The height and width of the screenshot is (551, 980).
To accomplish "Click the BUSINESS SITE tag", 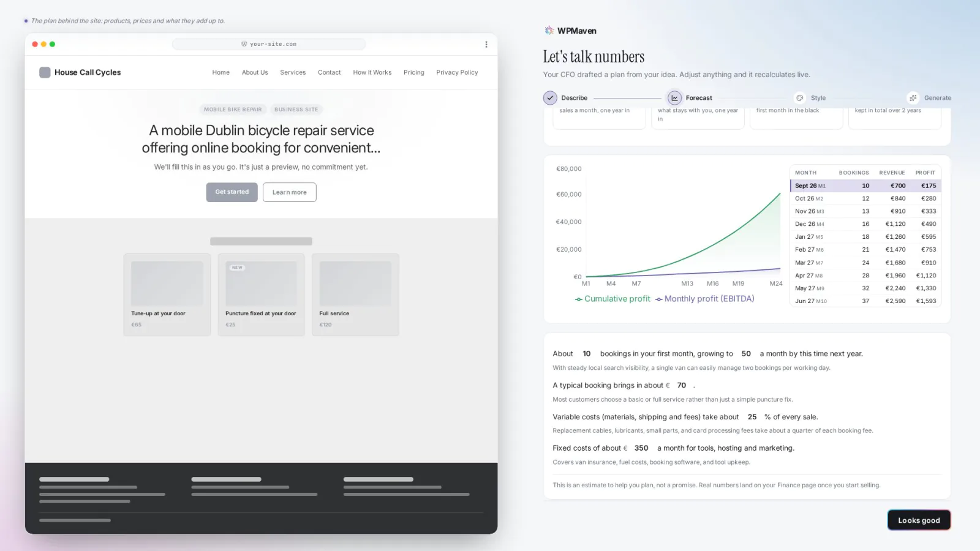I will pyautogui.click(x=296, y=110).
